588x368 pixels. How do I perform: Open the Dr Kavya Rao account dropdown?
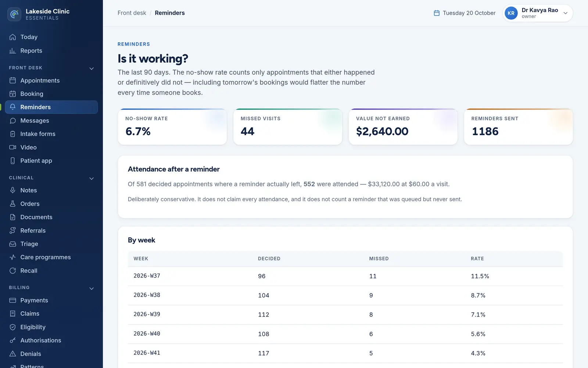(537, 13)
